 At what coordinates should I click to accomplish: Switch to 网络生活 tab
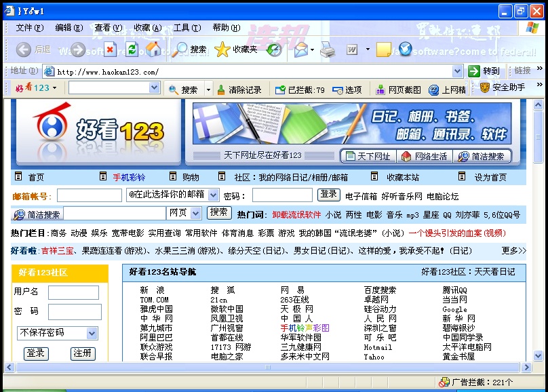point(425,156)
